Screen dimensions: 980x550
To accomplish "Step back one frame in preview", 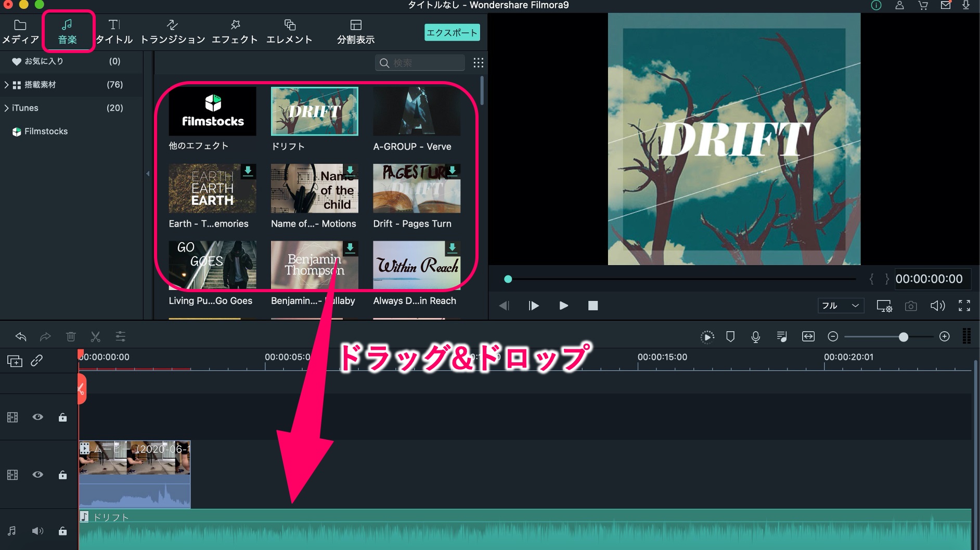I will point(504,306).
